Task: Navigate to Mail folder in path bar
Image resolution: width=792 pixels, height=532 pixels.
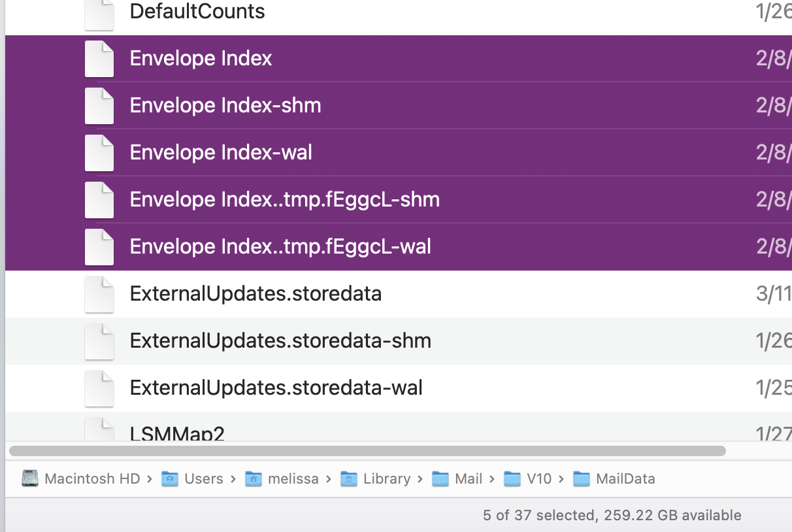Action: [x=458, y=479]
